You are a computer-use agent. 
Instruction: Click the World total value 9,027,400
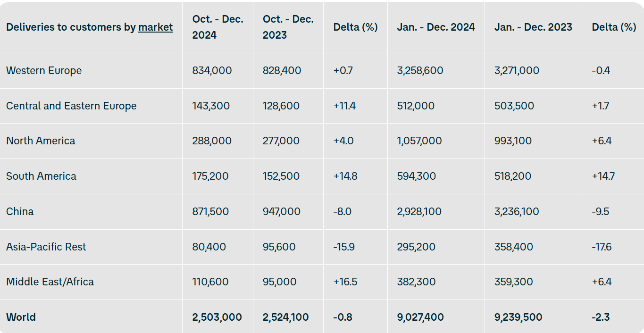[x=420, y=317]
